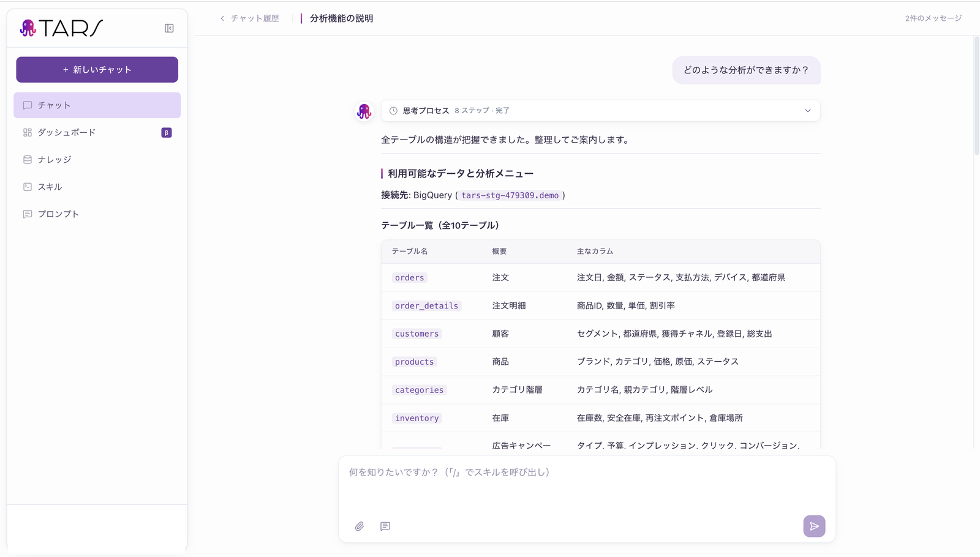This screenshot has height=557, width=980.
Task: Click the ナレッジ database sidebar icon
Action: tap(28, 160)
